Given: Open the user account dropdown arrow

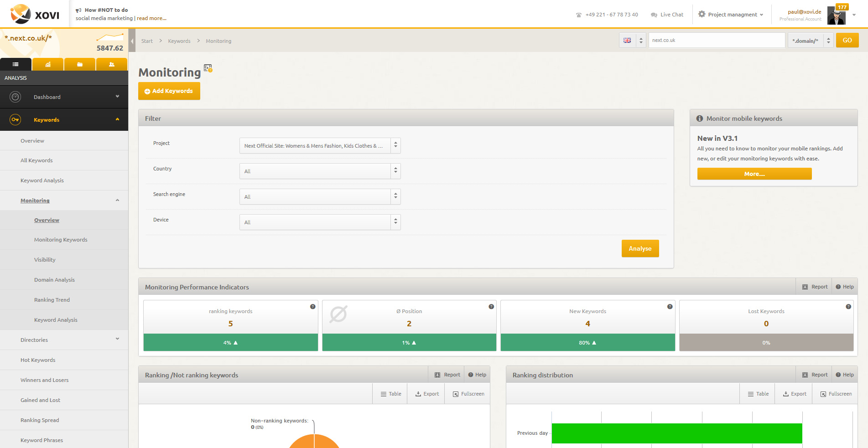Looking at the screenshot, I should coord(854,15).
